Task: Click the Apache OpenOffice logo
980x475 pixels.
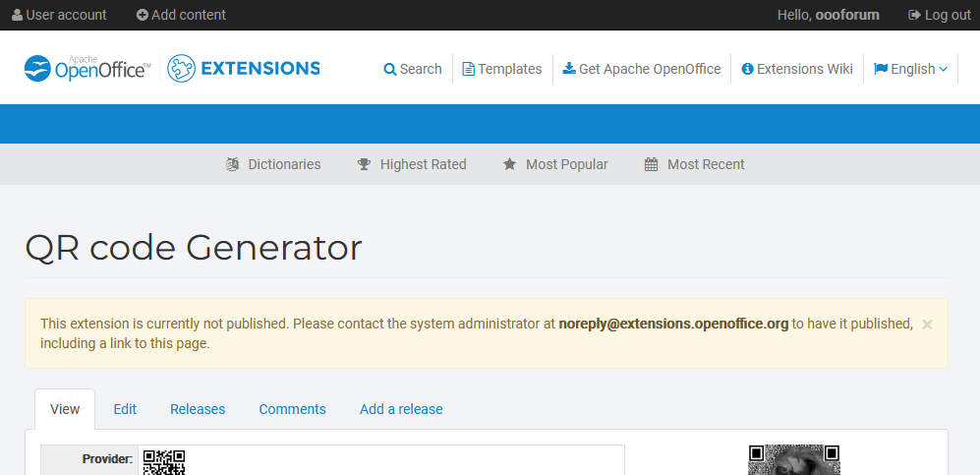Action: tap(87, 68)
